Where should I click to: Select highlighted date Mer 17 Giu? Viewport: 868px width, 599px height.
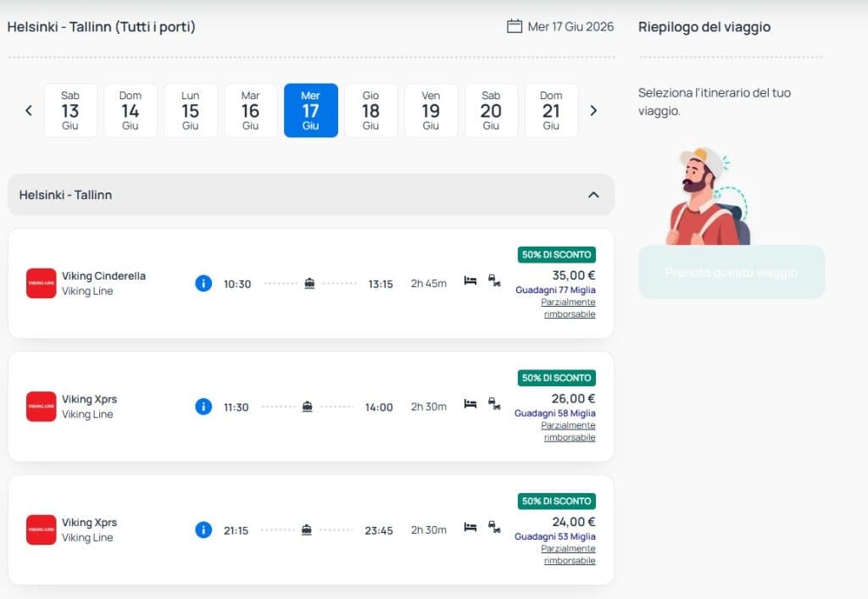pyautogui.click(x=310, y=111)
